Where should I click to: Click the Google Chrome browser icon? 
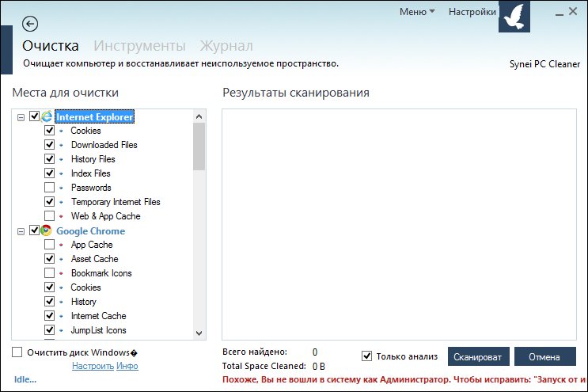pos(47,230)
